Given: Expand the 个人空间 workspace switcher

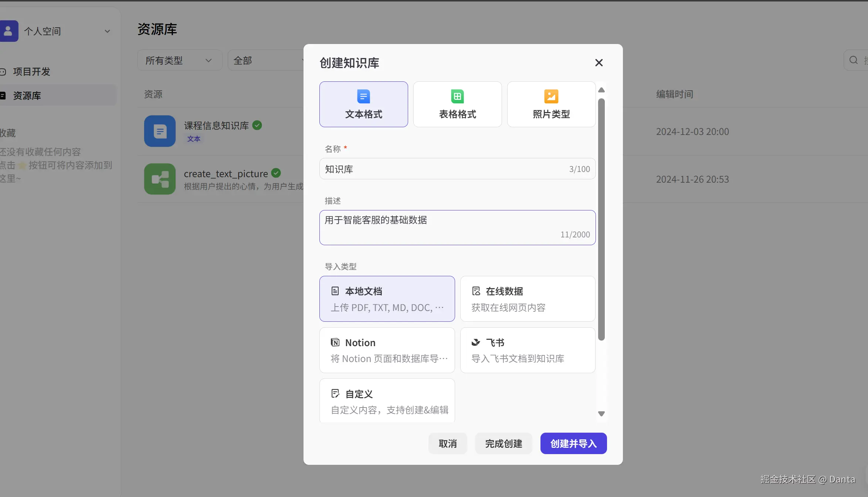Looking at the screenshot, I should [107, 31].
